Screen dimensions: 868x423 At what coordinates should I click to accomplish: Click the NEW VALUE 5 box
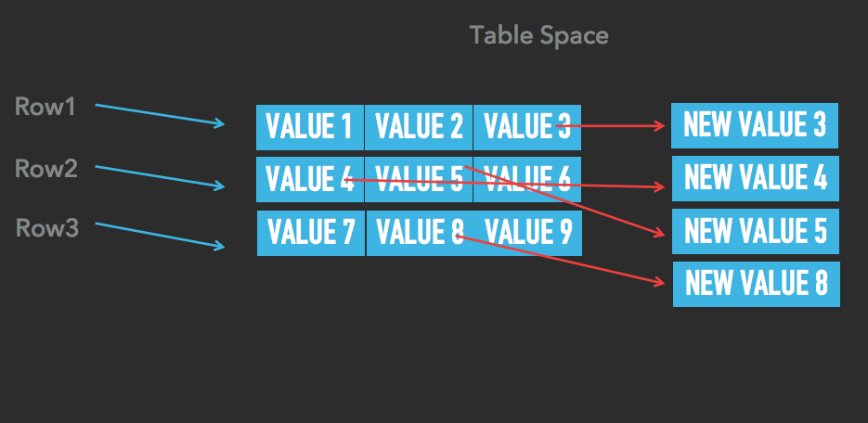click(755, 231)
